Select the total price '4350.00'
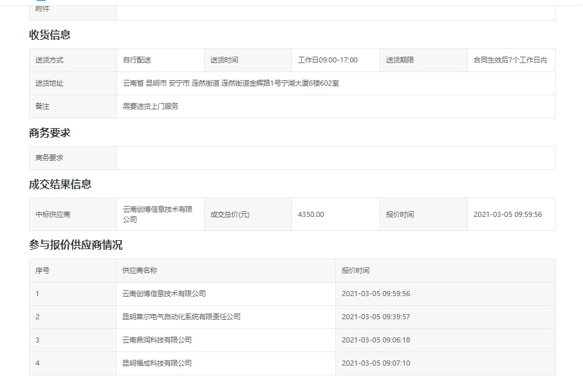The height and width of the screenshot is (392, 583). click(x=311, y=214)
